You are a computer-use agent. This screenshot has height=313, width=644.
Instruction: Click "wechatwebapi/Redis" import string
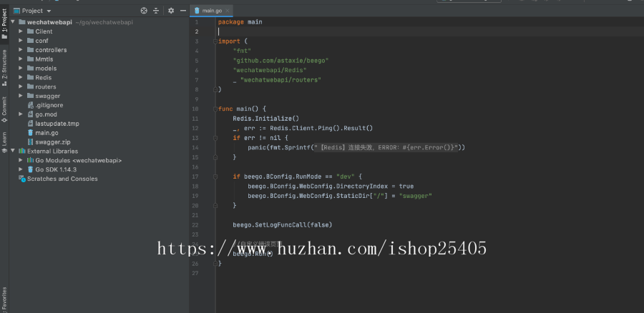(270, 70)
